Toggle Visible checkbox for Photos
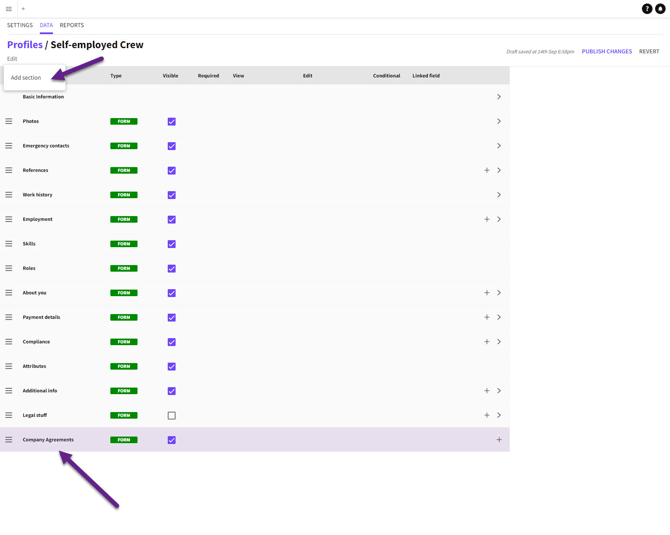 coord(172,122)
